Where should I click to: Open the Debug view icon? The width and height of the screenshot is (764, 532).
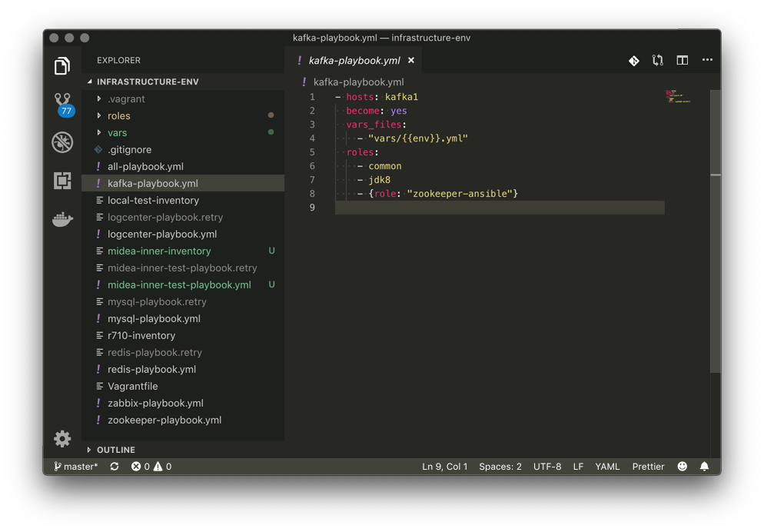pos(62,142)
